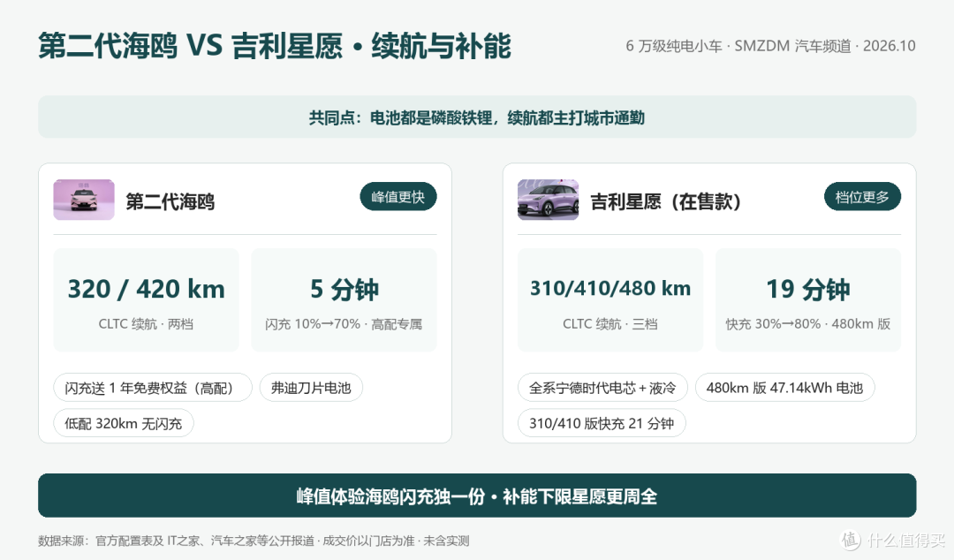Click the 全系宁德时代电芯 + 液冷 tag

coord(602,388)
